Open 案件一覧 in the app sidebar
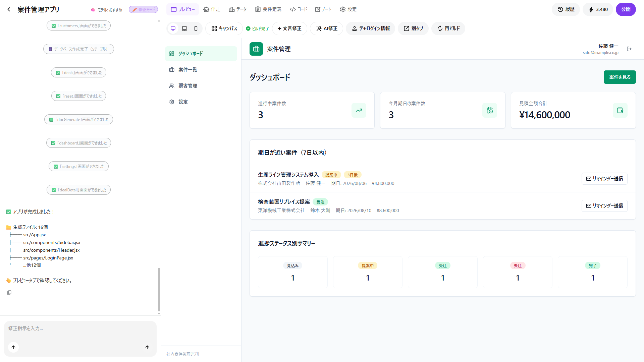 coord(201,70)
